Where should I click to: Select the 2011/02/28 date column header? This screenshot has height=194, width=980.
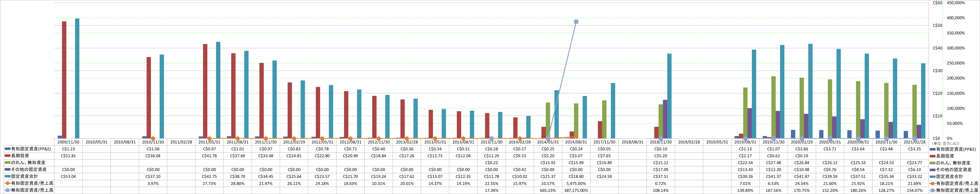(x=181, y=142)
